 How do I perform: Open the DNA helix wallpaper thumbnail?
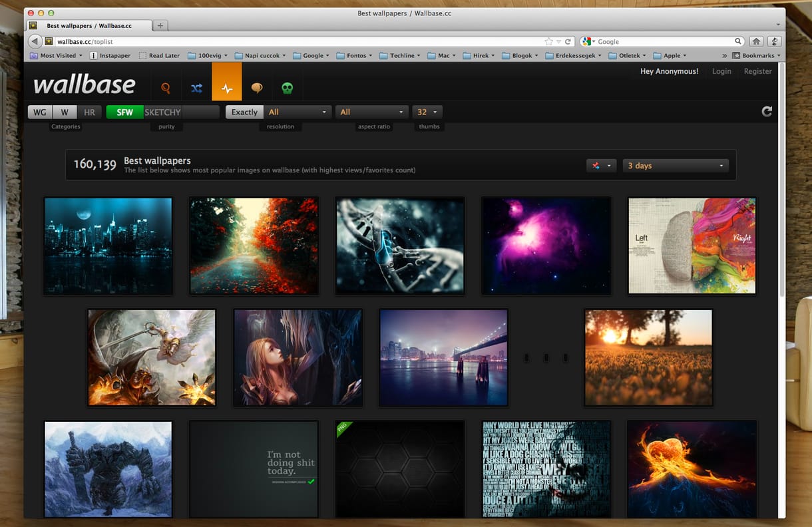click(400, 246)
